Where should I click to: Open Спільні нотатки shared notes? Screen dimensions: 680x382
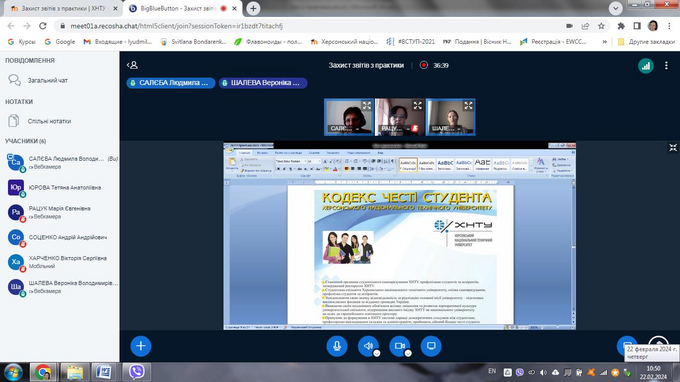click(x=49, y=121)
